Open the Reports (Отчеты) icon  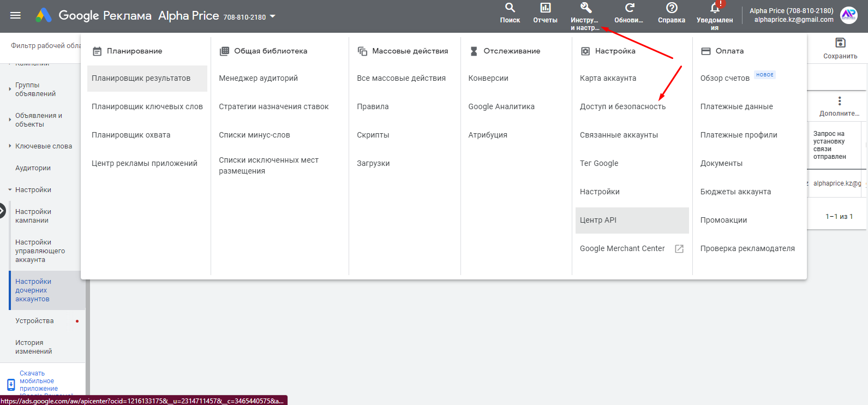coord(546,8)
